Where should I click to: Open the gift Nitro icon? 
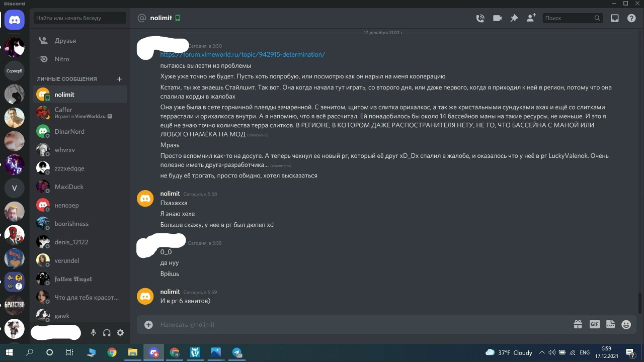[x=578, y=324]
